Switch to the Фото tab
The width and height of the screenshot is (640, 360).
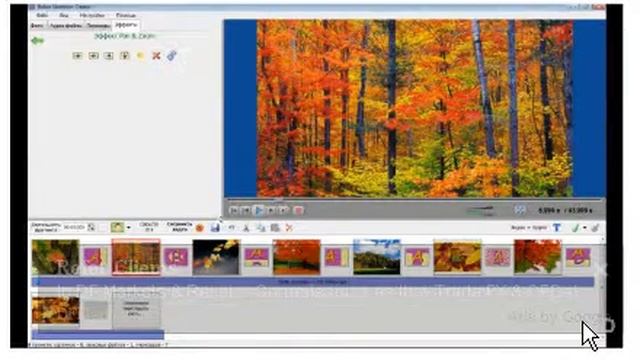pyautogui.click(x=38, y=25)
